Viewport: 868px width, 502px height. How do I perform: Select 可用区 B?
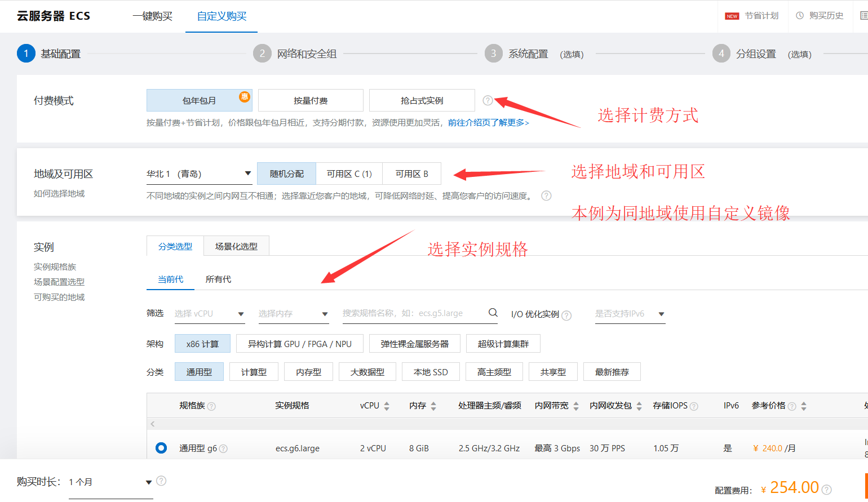(412, 174)
